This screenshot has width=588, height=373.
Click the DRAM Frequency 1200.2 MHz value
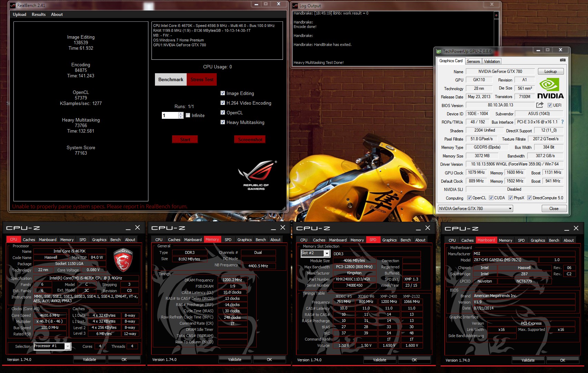pyautogui.click(x=232, y=280)
